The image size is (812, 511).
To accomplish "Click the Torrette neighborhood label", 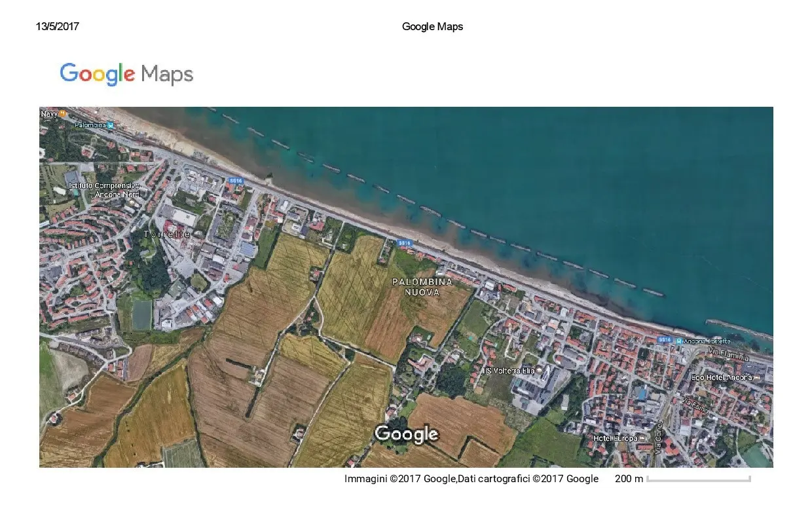I will pyautogui.click(x=167, y=234).
